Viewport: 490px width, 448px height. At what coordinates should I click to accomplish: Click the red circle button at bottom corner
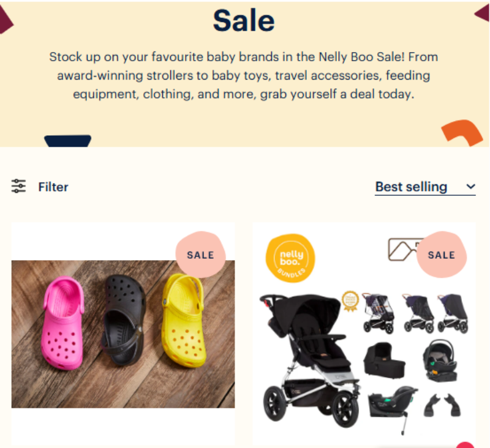[x=466, y=445]
